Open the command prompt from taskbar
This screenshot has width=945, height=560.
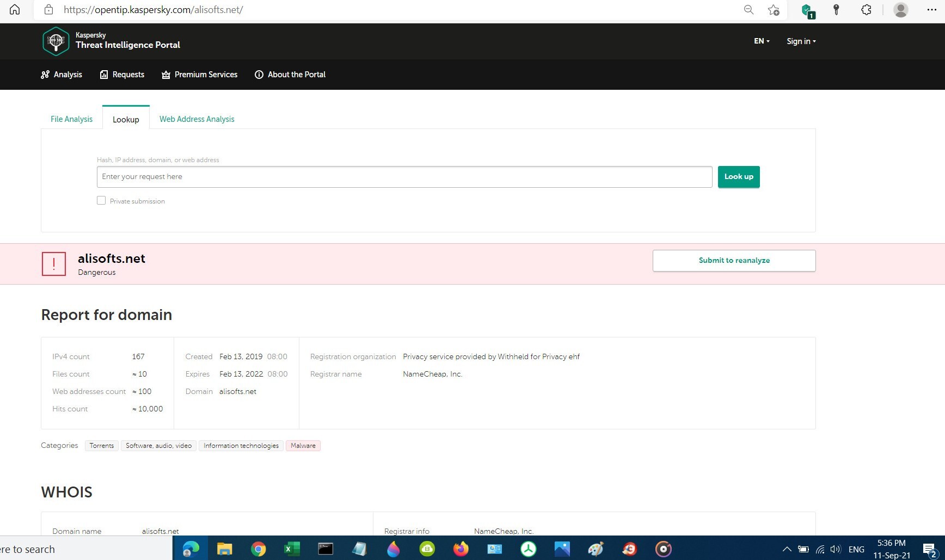click(x=326, y=549)
